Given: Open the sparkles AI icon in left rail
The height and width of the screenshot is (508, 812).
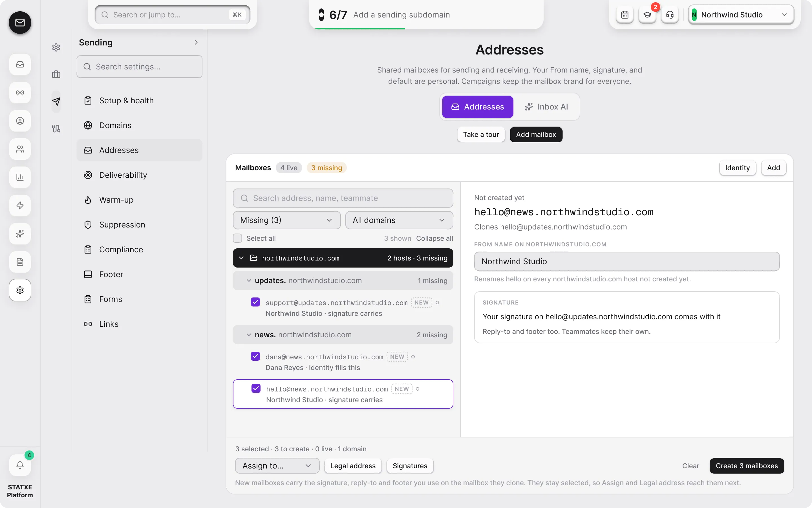Looking at the screenshot, I should (20, 233).
